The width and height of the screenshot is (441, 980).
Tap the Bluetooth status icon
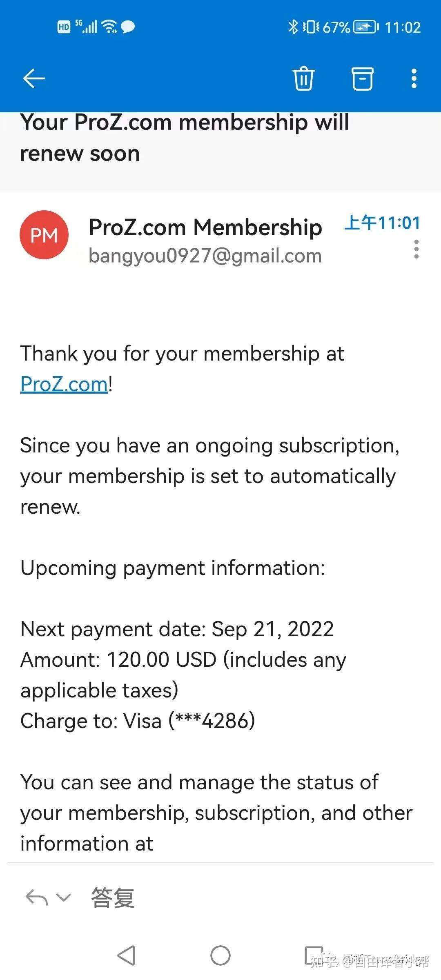(x=293, y=27)
